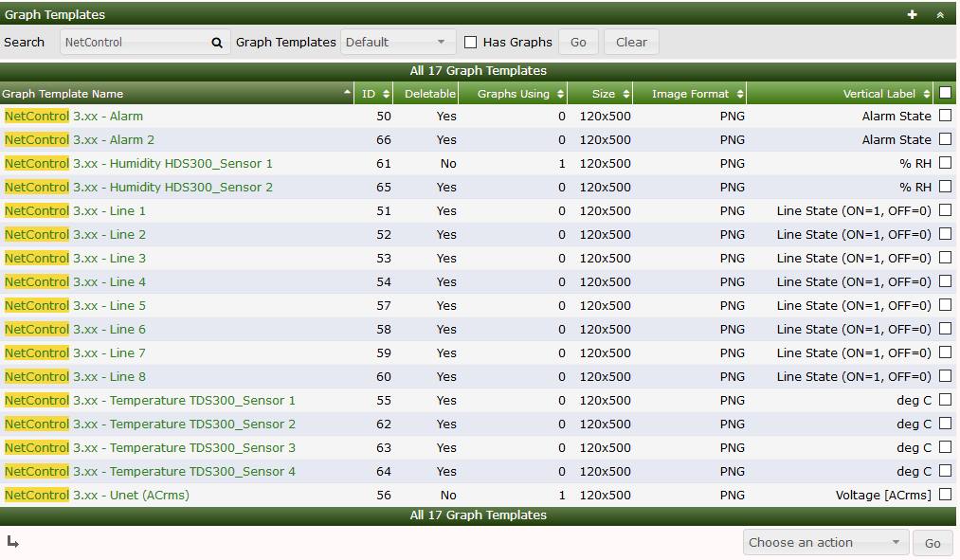Open Temperature TDS300_Sensor 1 template link
The height and width of the screenshot is (560, 960).
click(x=150, y=400)
